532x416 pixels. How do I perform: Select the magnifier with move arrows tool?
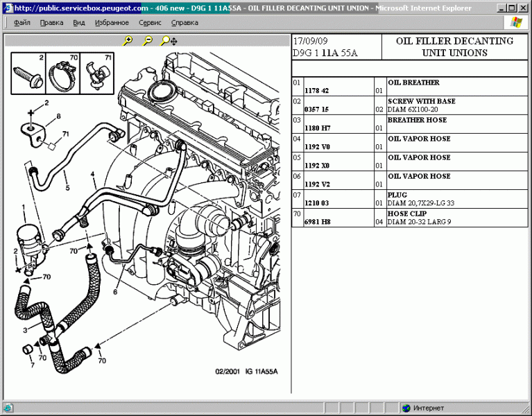click(x=166, y=41)
